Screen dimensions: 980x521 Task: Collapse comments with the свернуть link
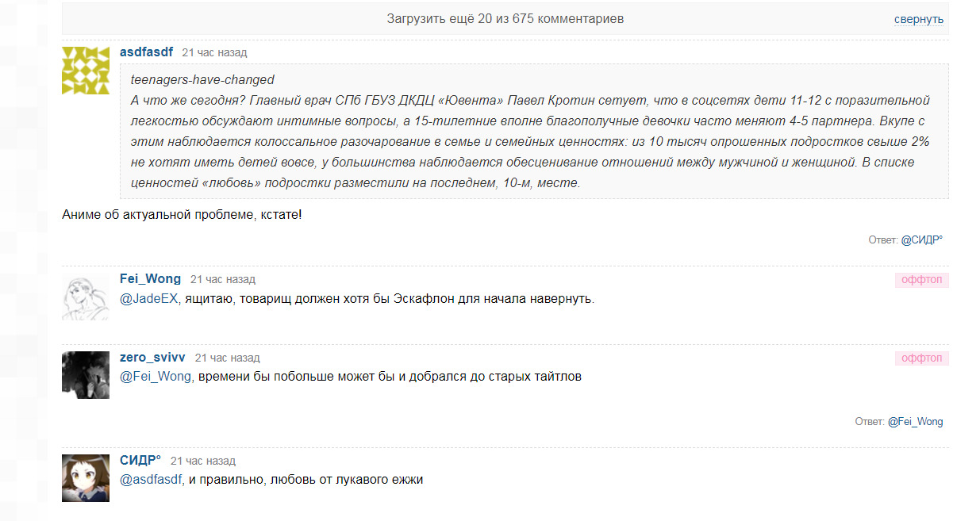pos(918,19)
